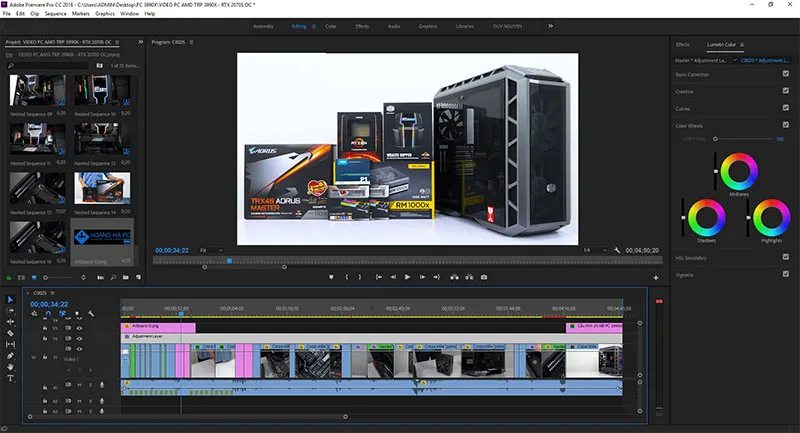This screenshot has width=800, height=433.
Task: Open timeline display settings wrench
Action: [91, 314]
